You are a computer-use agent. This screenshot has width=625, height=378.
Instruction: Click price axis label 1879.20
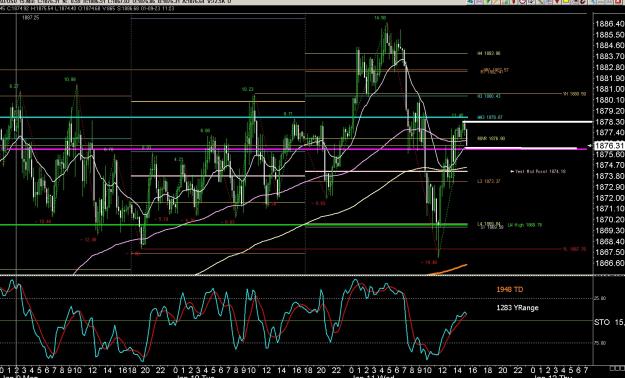pyautogui.click(x=609, y=110)
